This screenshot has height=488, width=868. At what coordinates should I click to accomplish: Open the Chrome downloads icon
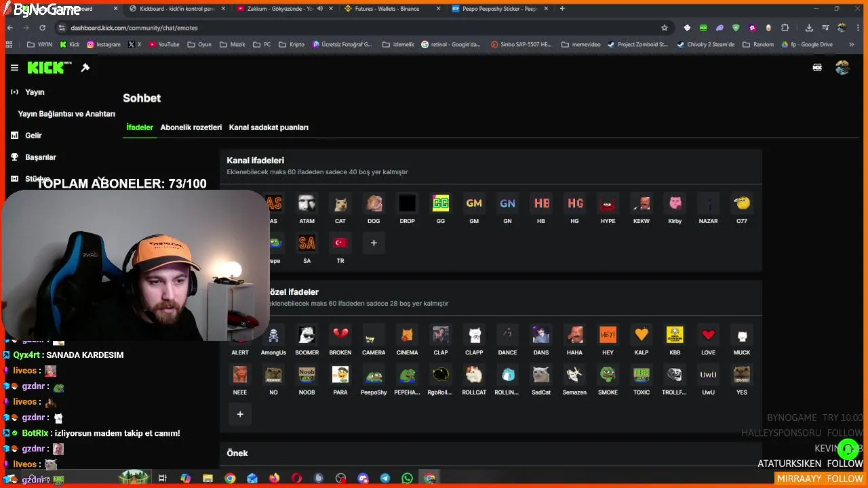(x=809, y=28)
